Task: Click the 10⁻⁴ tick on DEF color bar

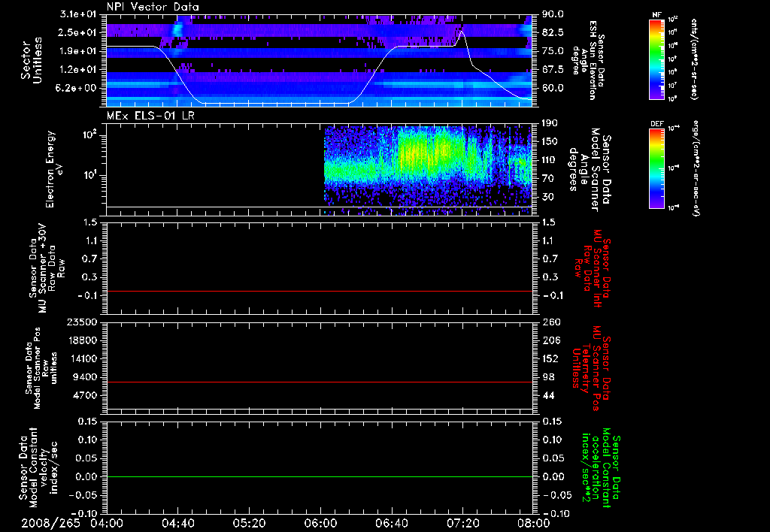Action: [x=673, y=128]
